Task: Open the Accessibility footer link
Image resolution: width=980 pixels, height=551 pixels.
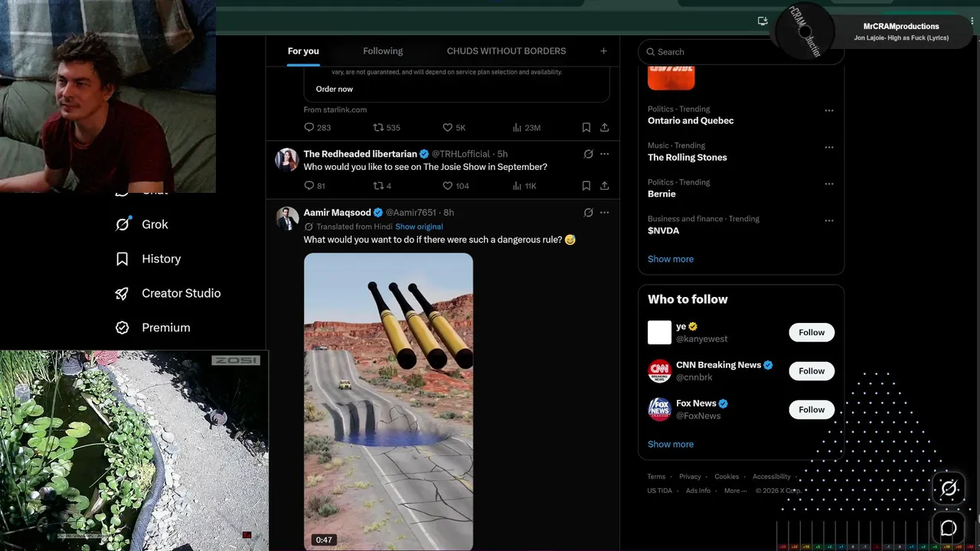Action: [x=772, y=477]
